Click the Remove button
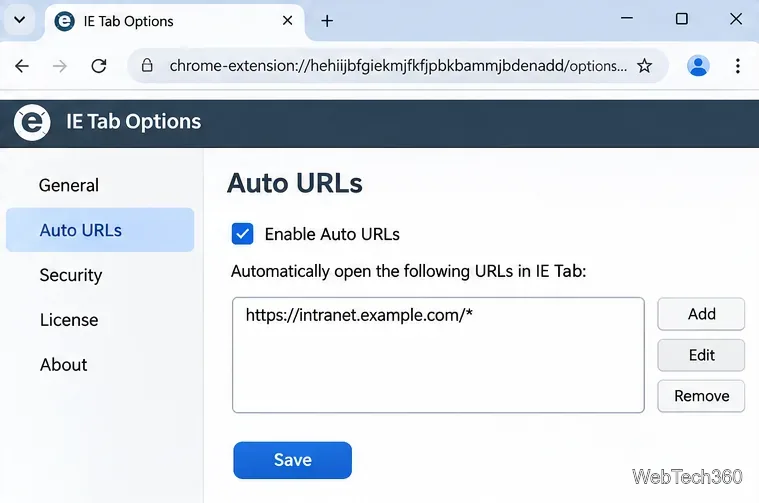759x503 pixels. pyautogui.click(x=701, y=396)
